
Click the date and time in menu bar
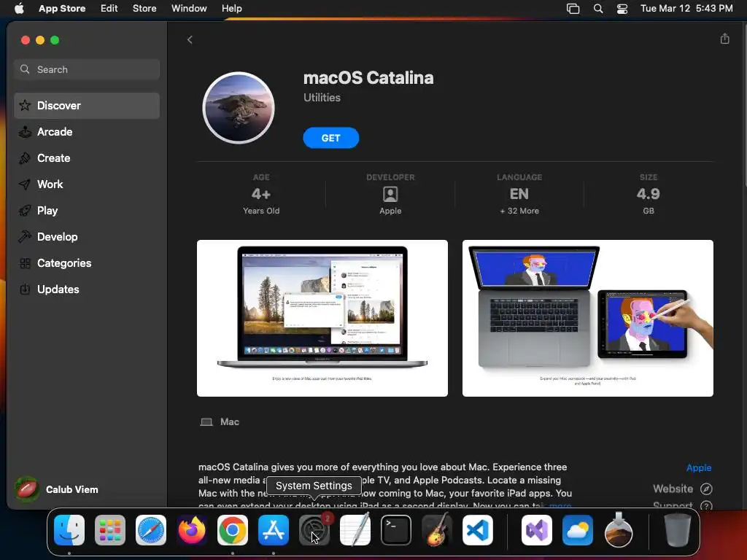(x=686, y=8)
